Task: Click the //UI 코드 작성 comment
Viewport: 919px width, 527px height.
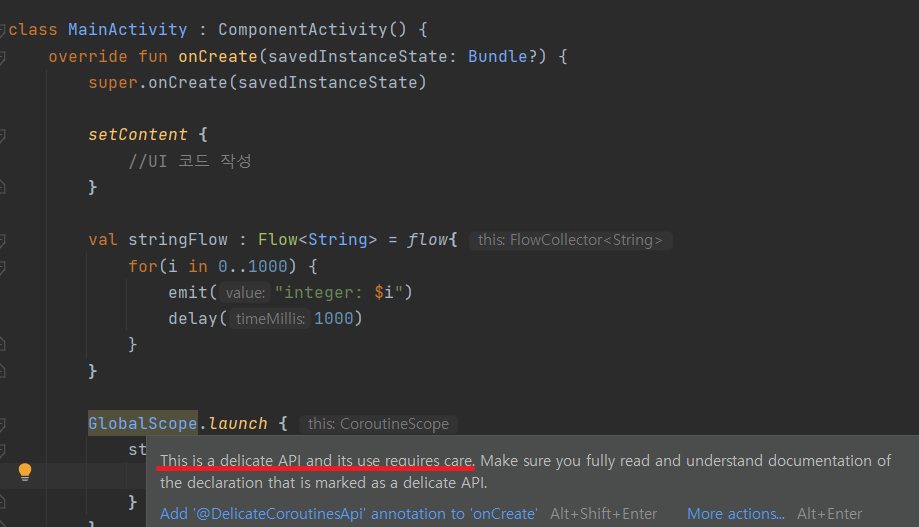Action: (190, 161)
